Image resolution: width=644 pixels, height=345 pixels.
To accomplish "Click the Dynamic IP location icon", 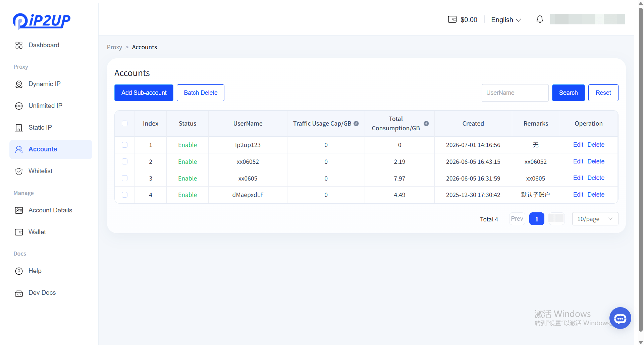I will (19, 84).
